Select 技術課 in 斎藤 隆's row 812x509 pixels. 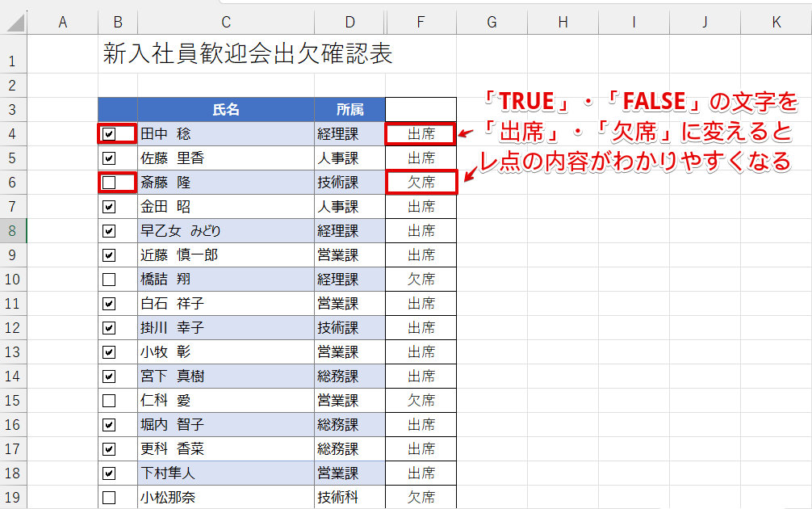click(x=350, y=183)
